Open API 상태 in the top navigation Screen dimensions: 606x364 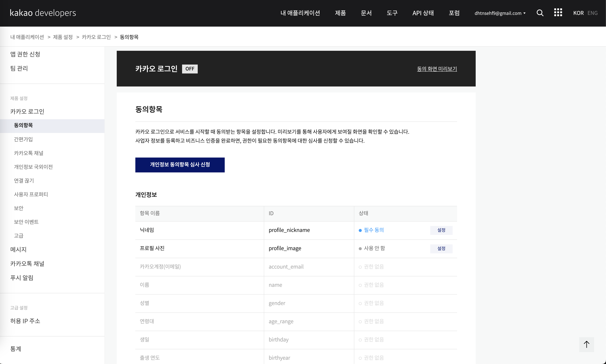pyautogui.click(x=423, y=13)
